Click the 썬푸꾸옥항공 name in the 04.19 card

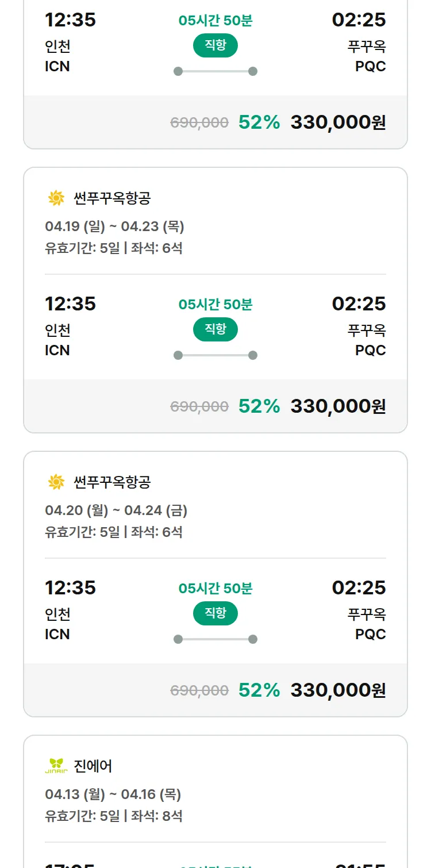pos(112,198)
